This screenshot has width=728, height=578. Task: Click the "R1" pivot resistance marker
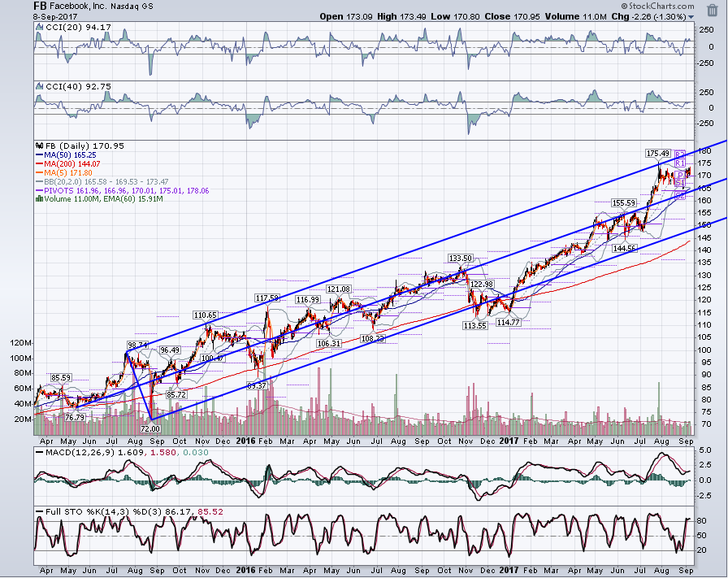[680, 163]
